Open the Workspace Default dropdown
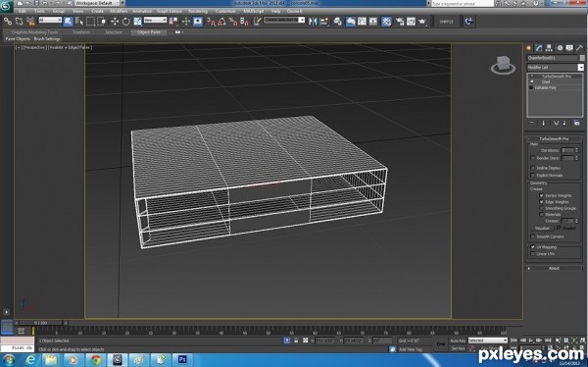 click(97, 3)
